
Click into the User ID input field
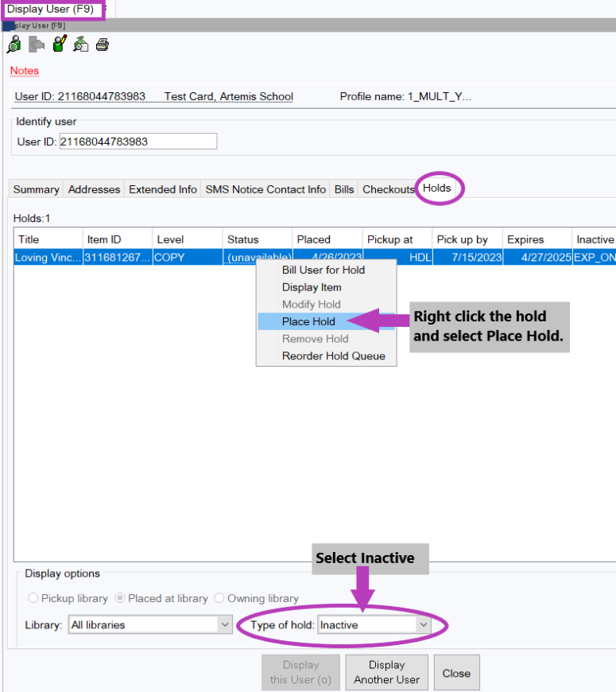[137, 142]
